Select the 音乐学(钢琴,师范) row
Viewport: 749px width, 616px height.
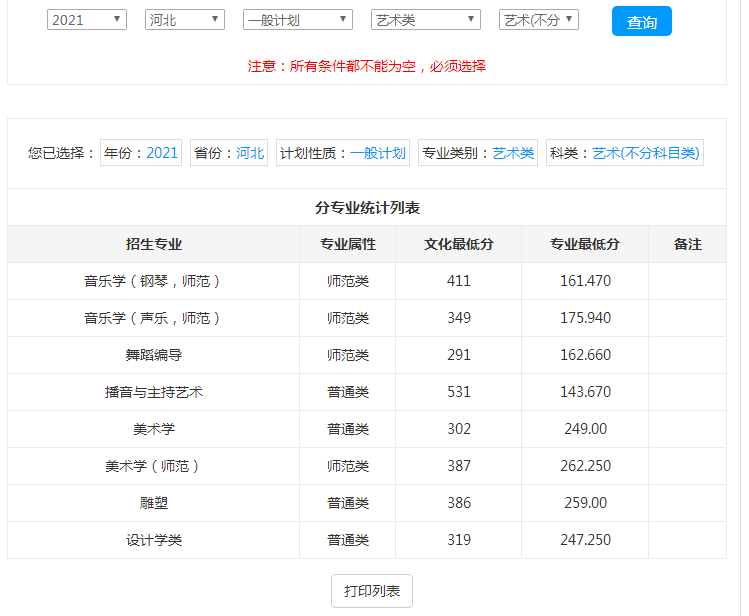click(154, 281)
